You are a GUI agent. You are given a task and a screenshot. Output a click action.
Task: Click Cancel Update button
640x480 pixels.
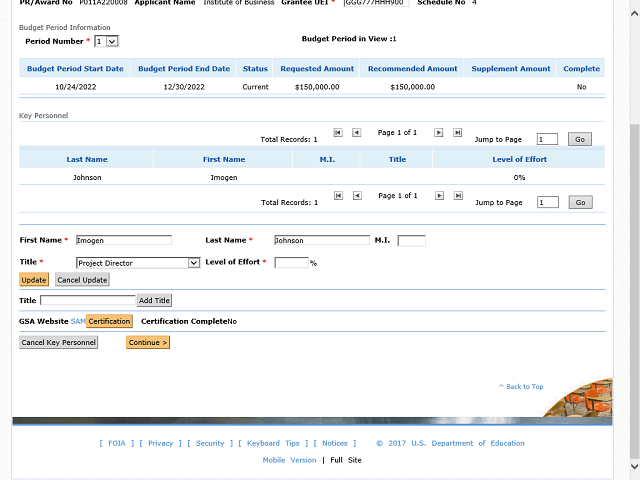(82, 280)
